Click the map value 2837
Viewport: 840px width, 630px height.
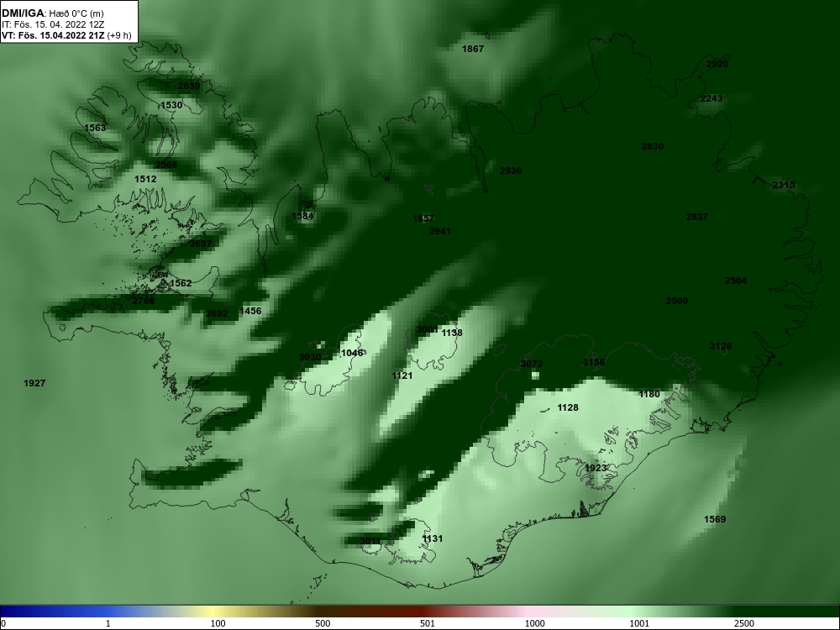[x=697, y=217]
